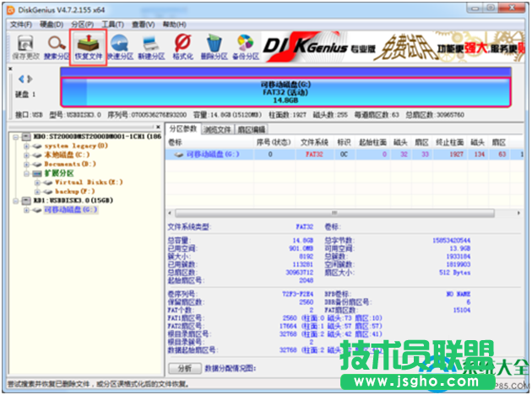The height and width of the screenshot is (395, 532).
Task: Click the 终止柱面 column header
Action: pos(449,143)
